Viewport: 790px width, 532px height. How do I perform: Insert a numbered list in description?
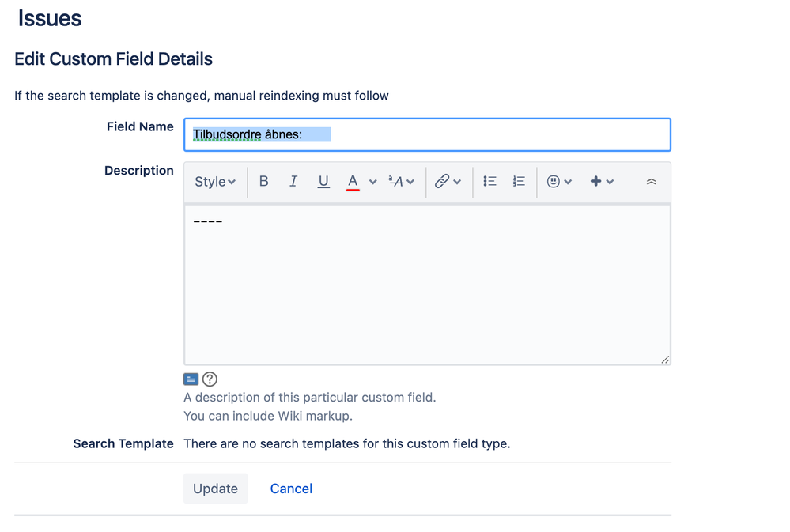[x=519, y=182]
